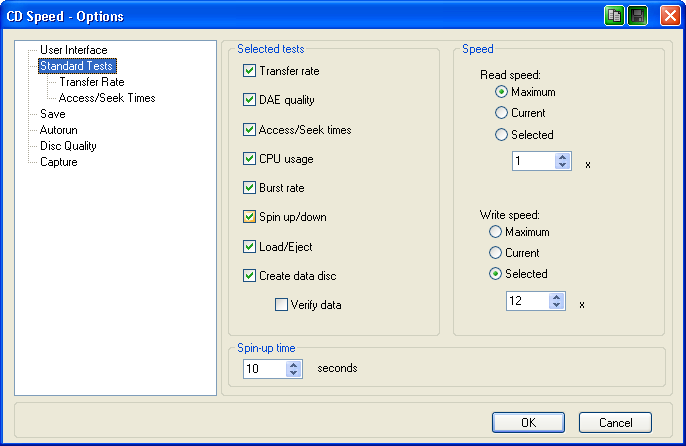Viewport: 686px width, 446px height.
Task: Select Transfer Rate in the options tree
Action: [x=91, y=82]
